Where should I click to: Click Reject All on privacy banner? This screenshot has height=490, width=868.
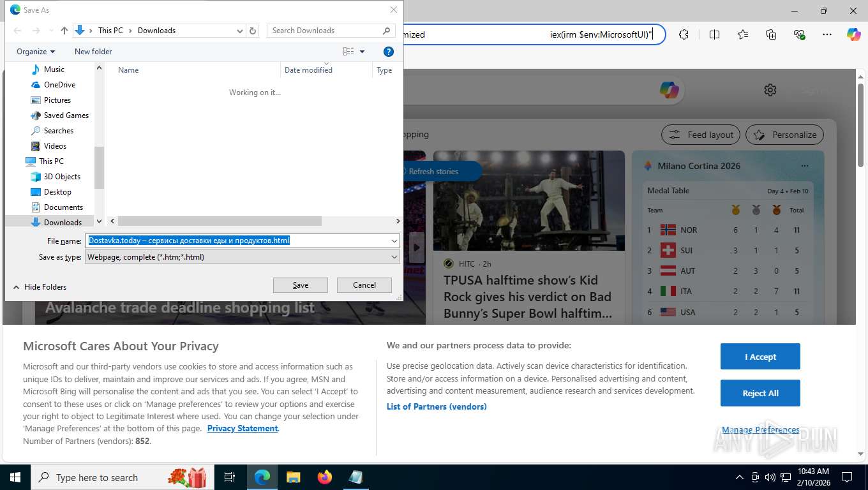[760, 393]
